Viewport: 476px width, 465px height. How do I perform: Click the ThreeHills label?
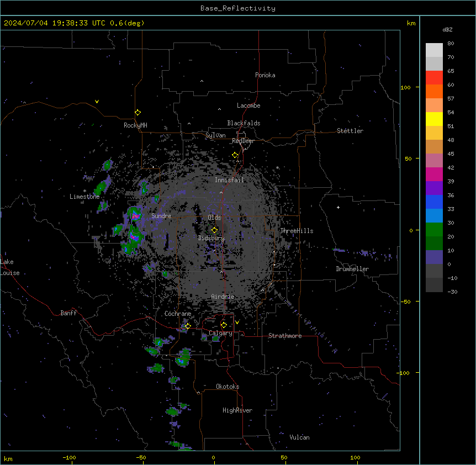pyautogui.click(x=297, y=231)
